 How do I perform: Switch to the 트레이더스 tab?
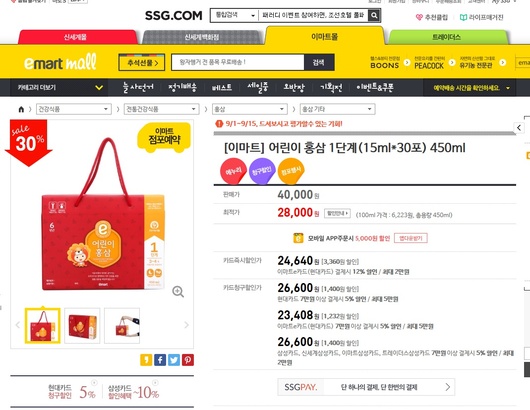click(446, 37)
